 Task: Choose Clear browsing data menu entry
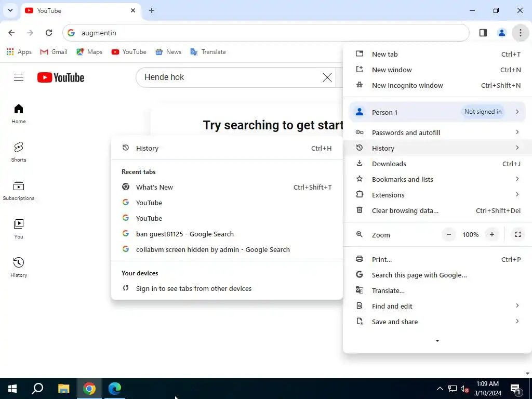point(437,210)
